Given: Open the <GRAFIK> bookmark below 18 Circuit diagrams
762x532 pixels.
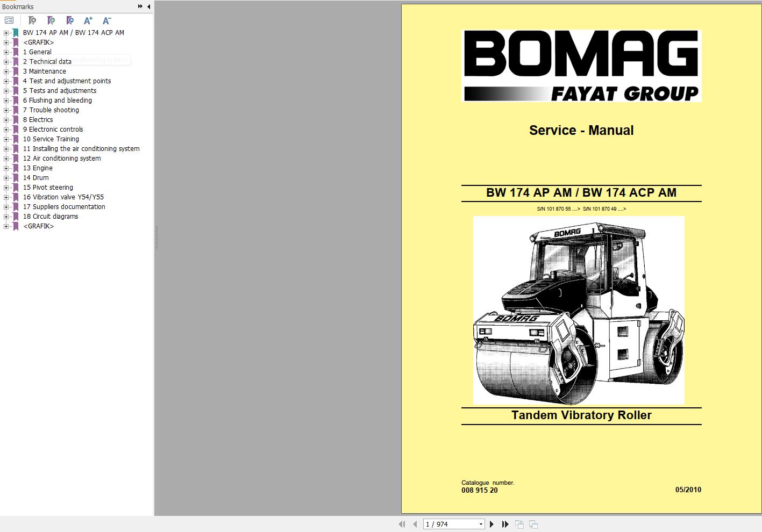Looking at the screenshot, I should point(38,226).
